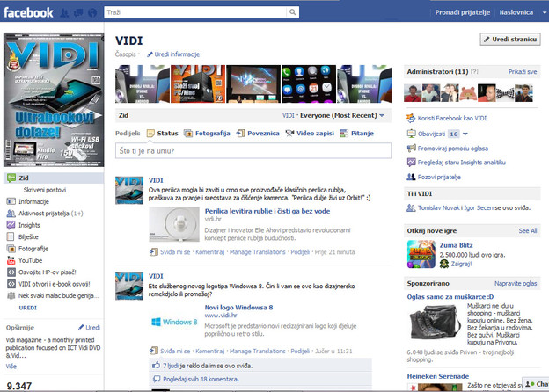Click the Facebook logo
The width and height of the screenshot is (549, 392).
(28, 12)
